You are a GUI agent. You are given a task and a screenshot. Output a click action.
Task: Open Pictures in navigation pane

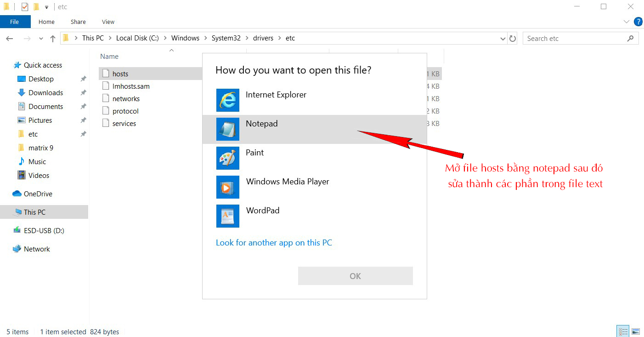[x=40, y=120]
